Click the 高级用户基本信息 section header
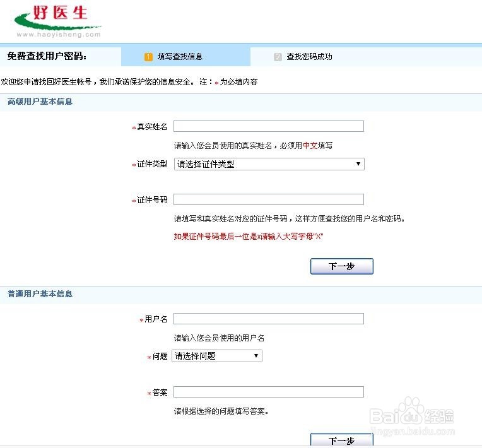The height and width of the screenshot is (448, 482). (40, 102)
